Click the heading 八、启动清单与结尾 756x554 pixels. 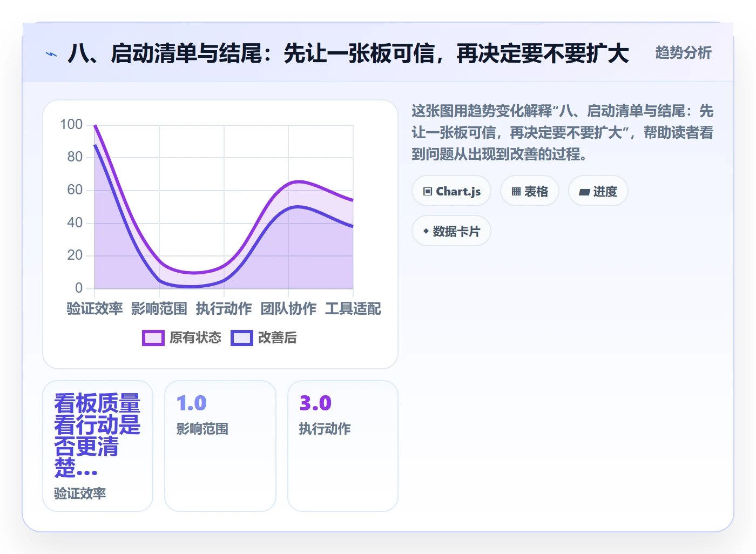(x=348, y=53)
